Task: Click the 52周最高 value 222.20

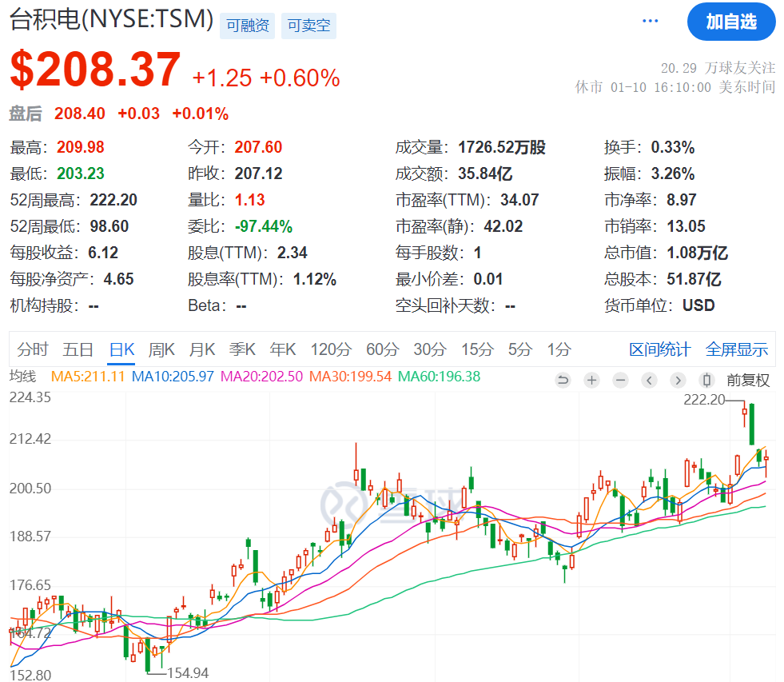Action: coord(113,200)
